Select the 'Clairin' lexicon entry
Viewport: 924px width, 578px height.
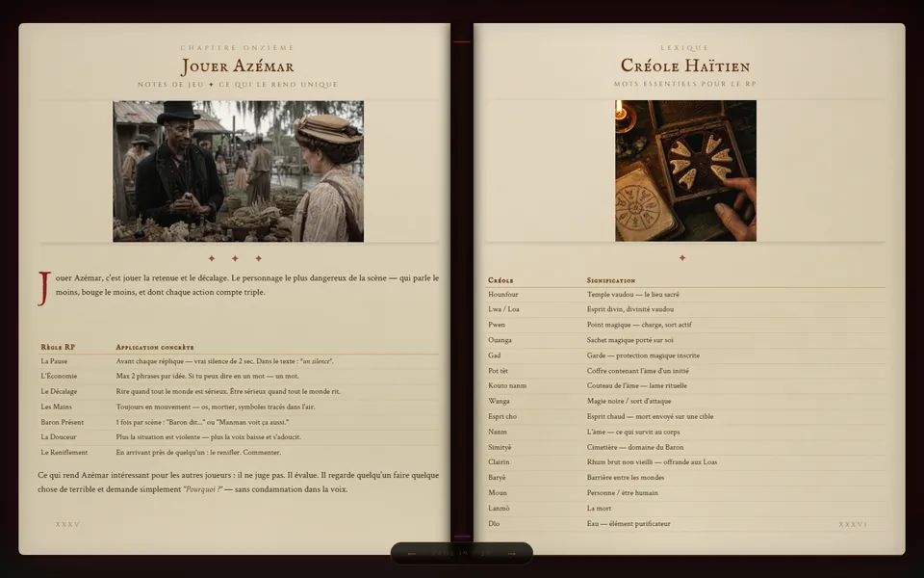pos(685,462)
